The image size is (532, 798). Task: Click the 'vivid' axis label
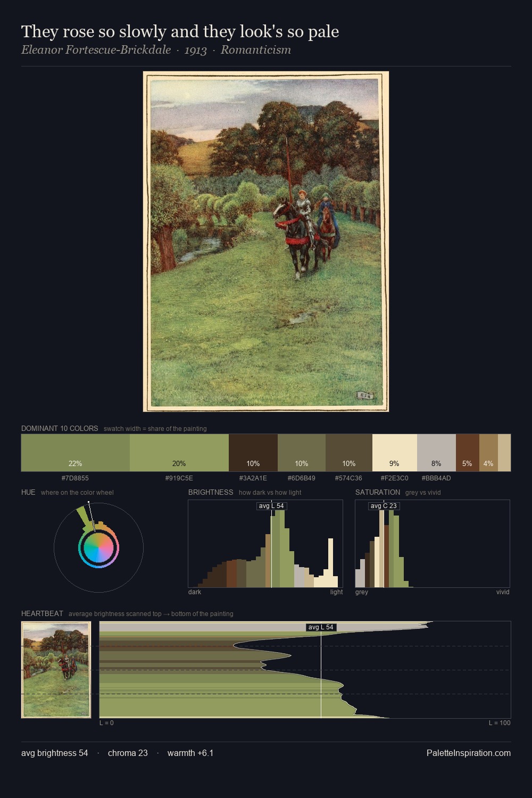pos(503,592)
